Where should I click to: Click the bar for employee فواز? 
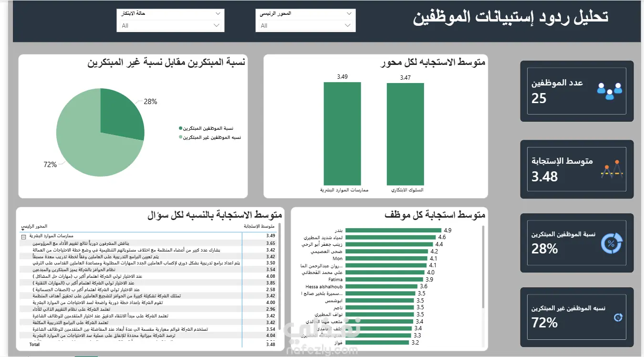point(377,343)
